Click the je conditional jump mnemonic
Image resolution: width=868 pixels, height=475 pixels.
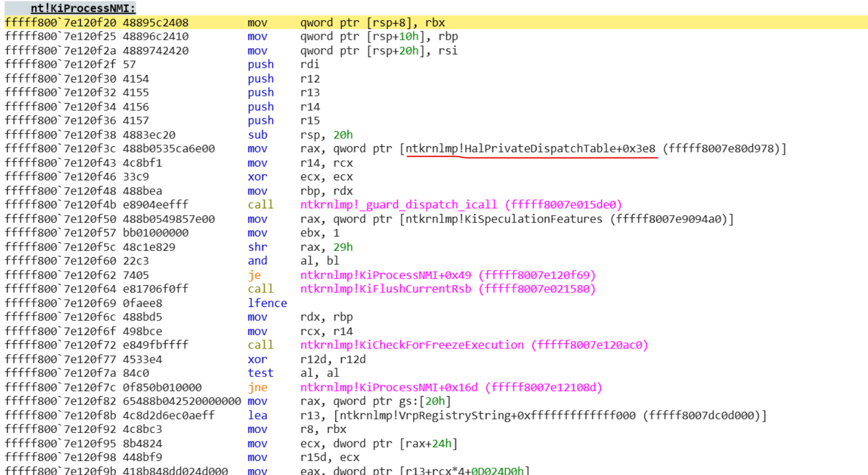(256, 275)
